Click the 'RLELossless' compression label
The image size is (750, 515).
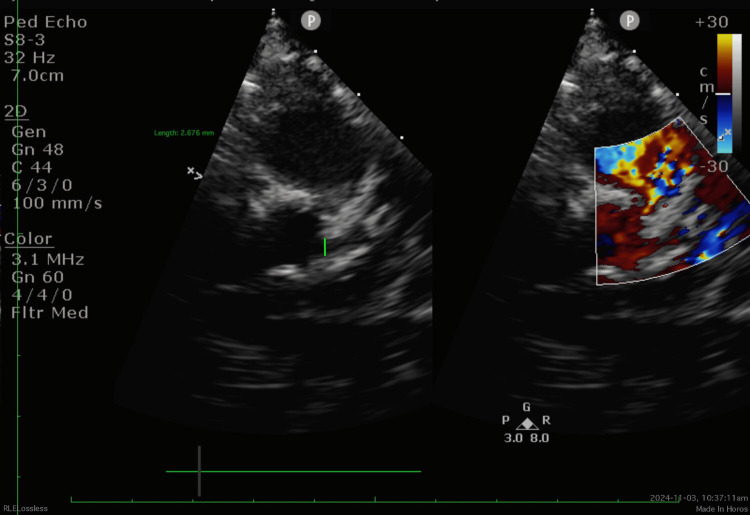coord(25,508)
